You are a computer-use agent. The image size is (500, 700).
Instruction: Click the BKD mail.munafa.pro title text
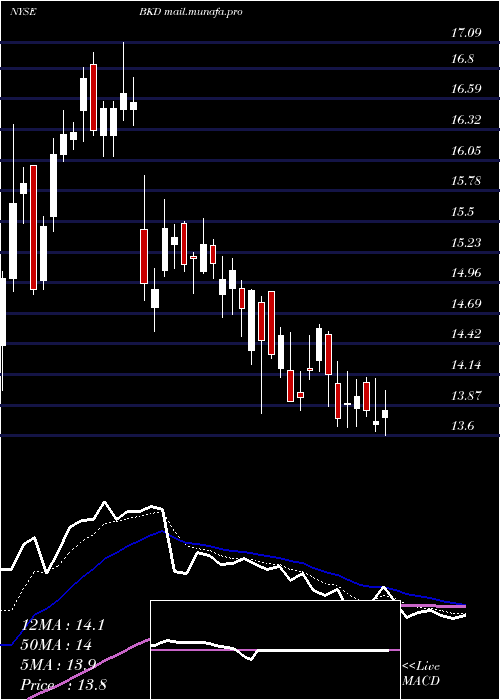(x=191, y=12)
